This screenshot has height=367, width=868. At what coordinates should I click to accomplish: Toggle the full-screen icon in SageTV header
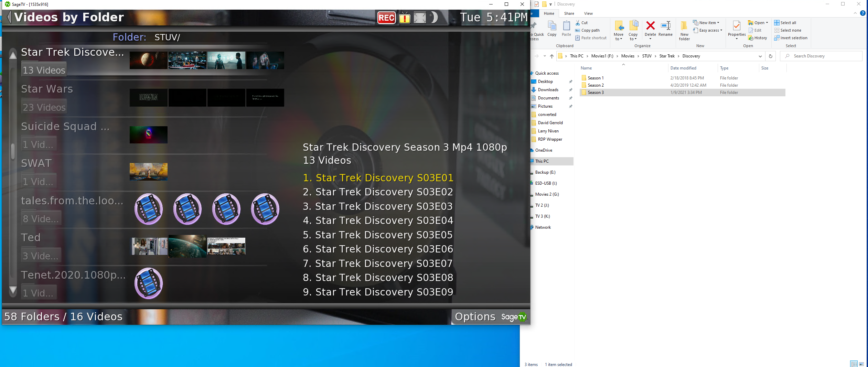(420, 18)
